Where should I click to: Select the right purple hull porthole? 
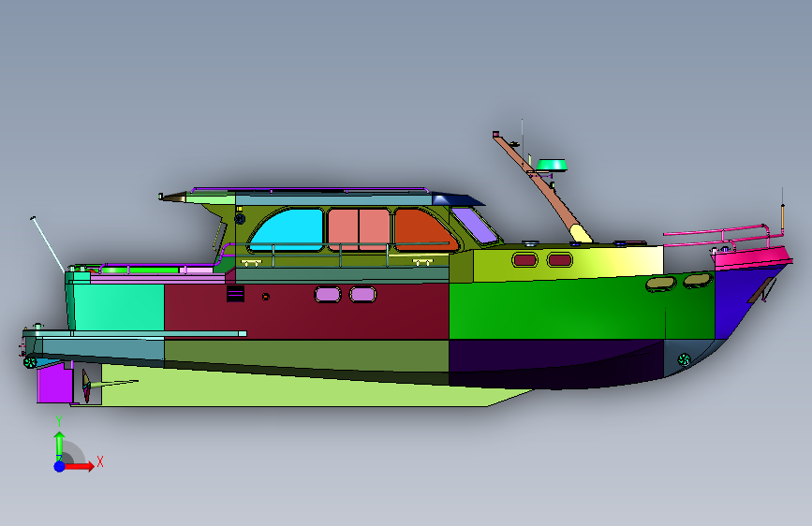coord(363,295)
